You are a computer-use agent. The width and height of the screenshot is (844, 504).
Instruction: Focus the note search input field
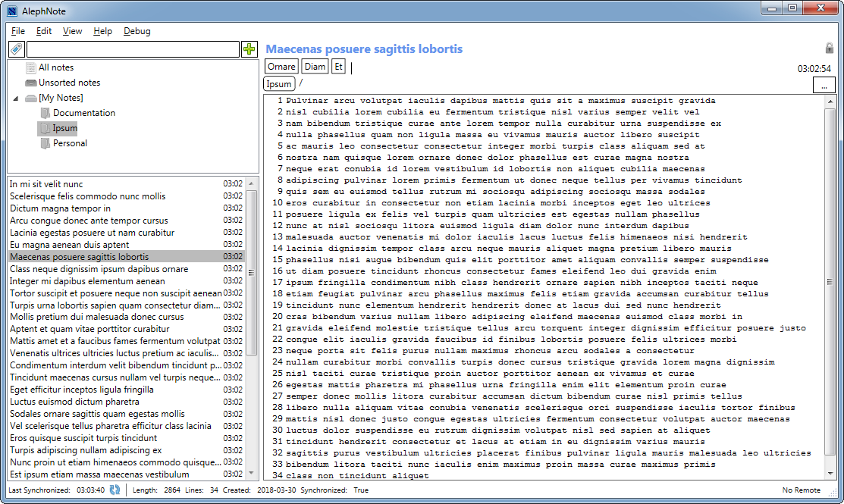[x=133, y=49]
